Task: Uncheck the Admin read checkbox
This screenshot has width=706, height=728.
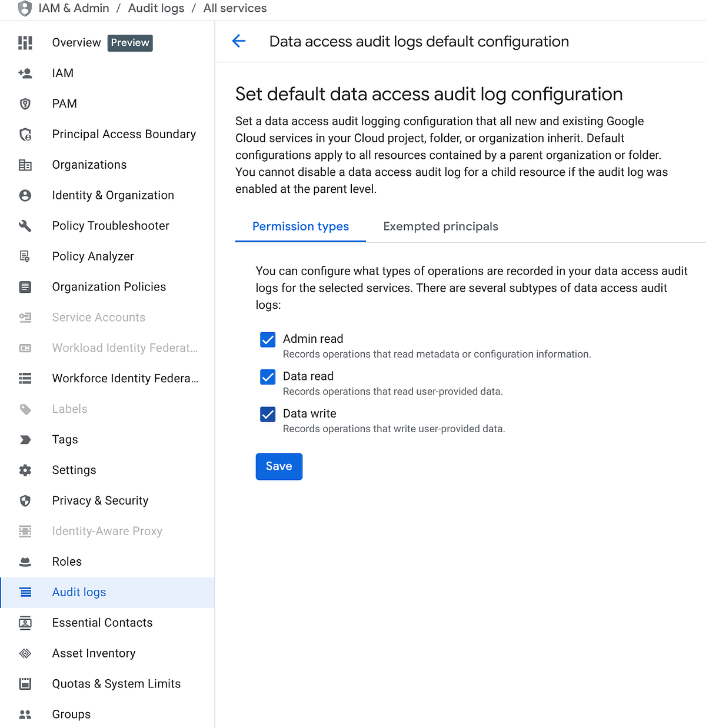Action: [268, 339]
